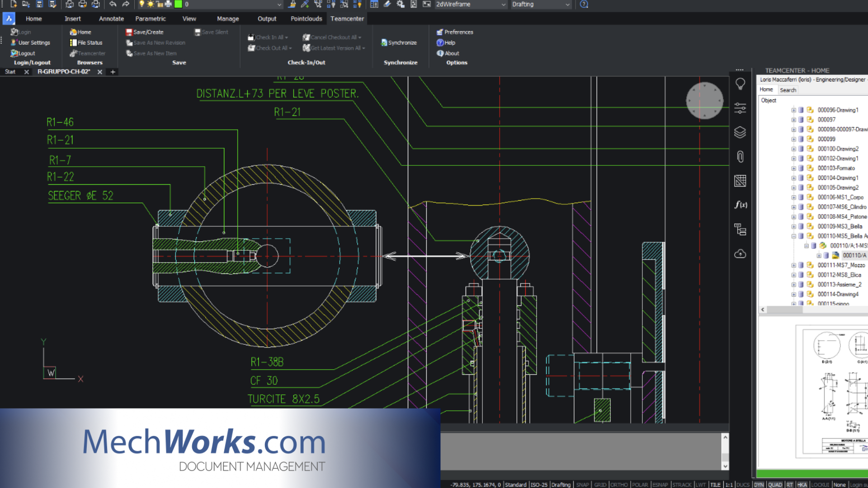Open the Layers panel icon on right sidebar
The image size is (868, 488).
point(740,132)
